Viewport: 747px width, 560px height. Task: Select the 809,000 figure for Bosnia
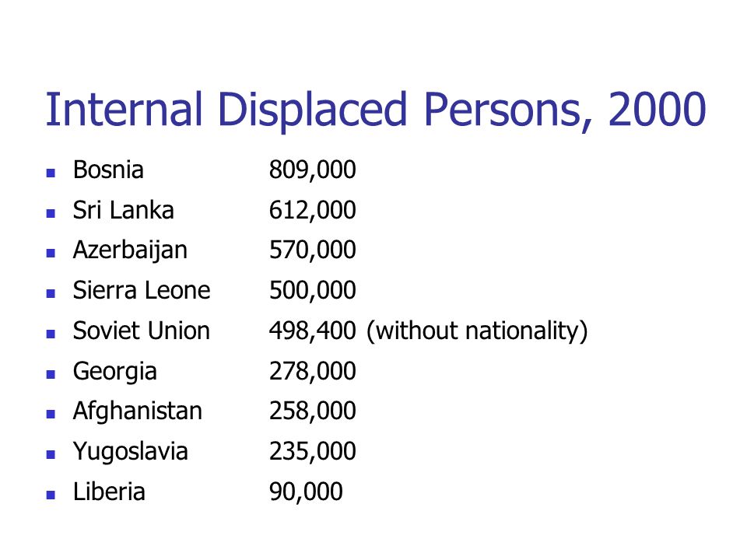tap(313, 170)
